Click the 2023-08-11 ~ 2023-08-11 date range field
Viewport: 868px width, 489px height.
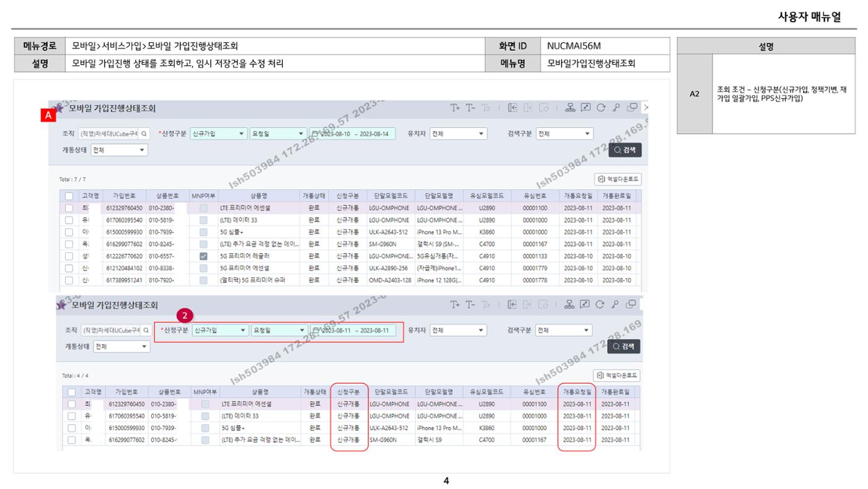pos(352,330)
